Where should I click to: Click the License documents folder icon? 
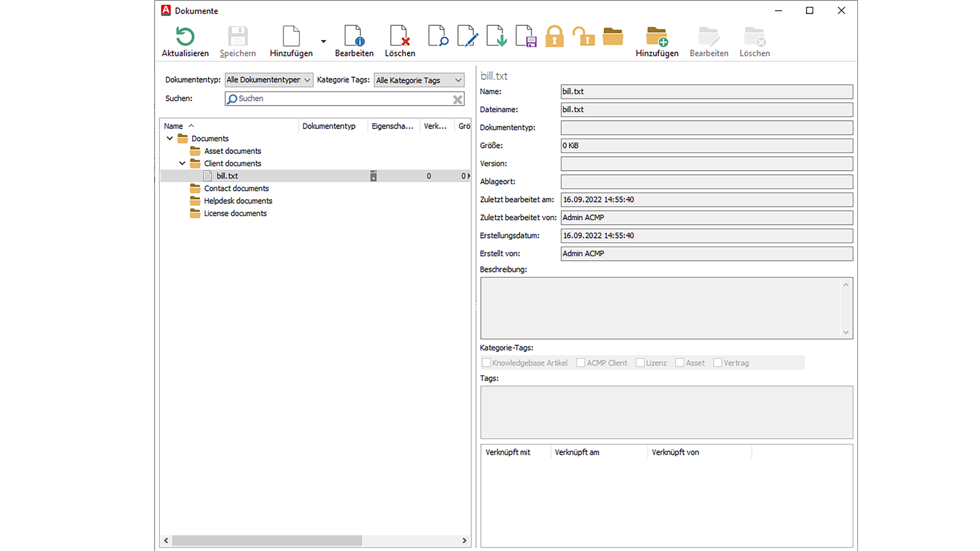tap(195, 213)
